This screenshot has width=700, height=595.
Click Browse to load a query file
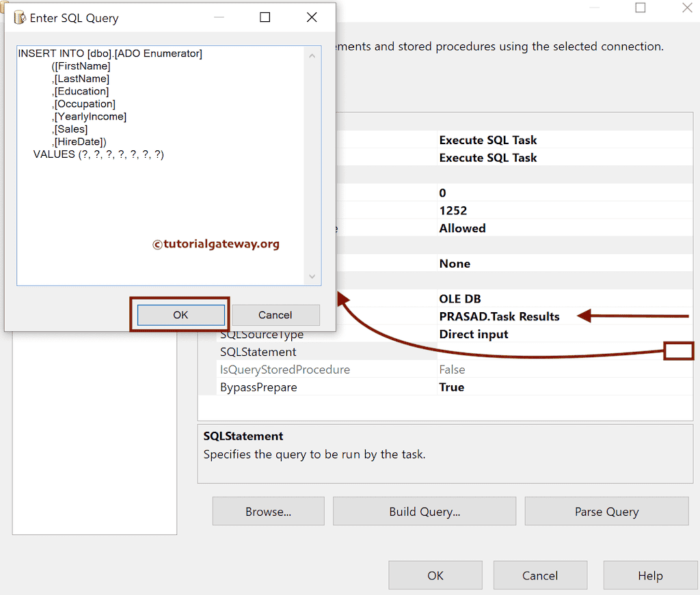[268, 511]
